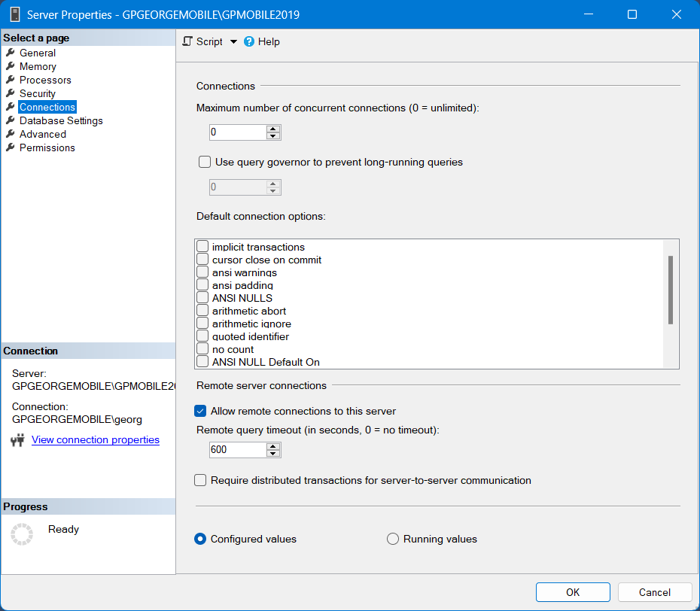Click the blue Help question mark icon
This screenshot has width=700, height=611.
click(x=249, y=41)
